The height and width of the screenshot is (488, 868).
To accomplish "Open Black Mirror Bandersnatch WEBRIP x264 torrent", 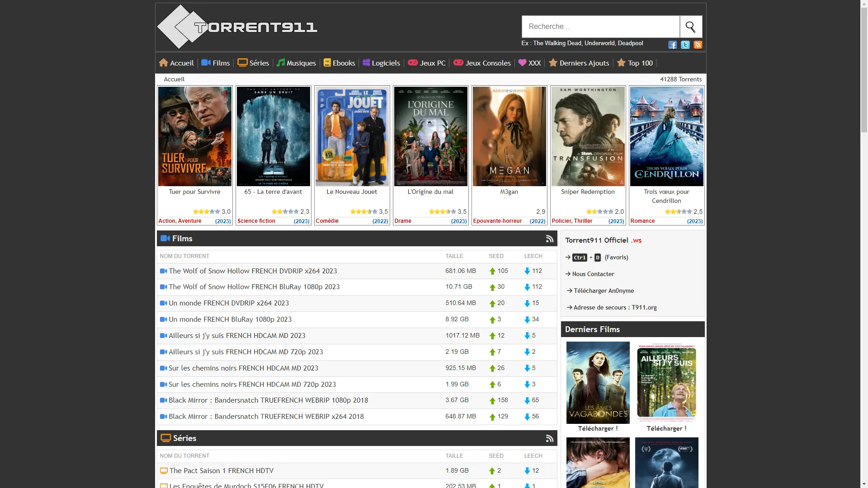I will click(266, 417).
